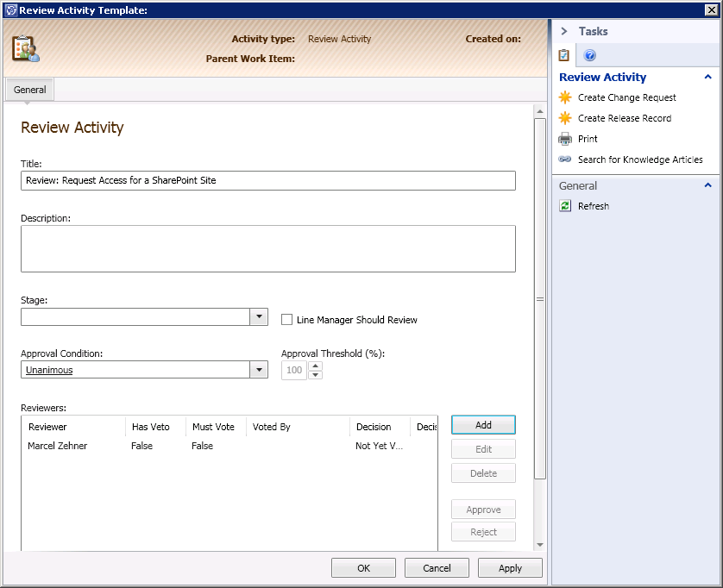
Task: Click into the Description text box
Action: click(x=267, y=249)
